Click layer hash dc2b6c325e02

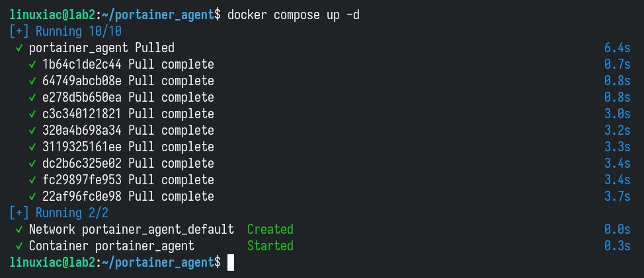[82, 164]
